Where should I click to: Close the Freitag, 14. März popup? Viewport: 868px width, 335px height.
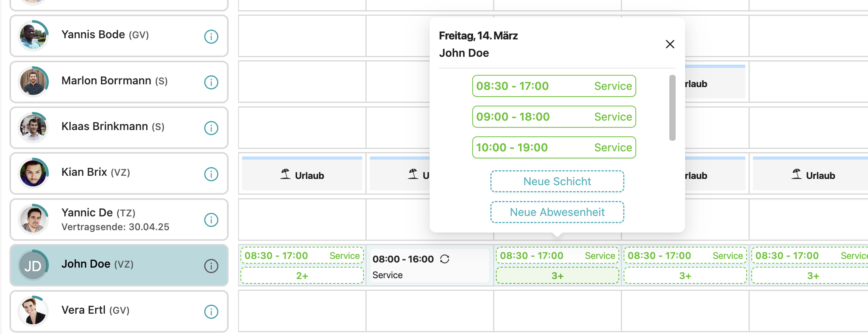670,44
